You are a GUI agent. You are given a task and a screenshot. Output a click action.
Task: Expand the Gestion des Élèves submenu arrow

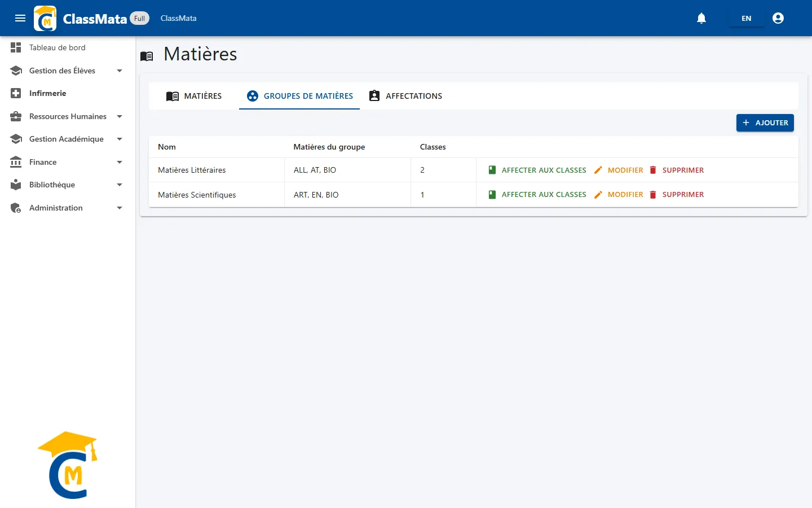pos(120,71)
